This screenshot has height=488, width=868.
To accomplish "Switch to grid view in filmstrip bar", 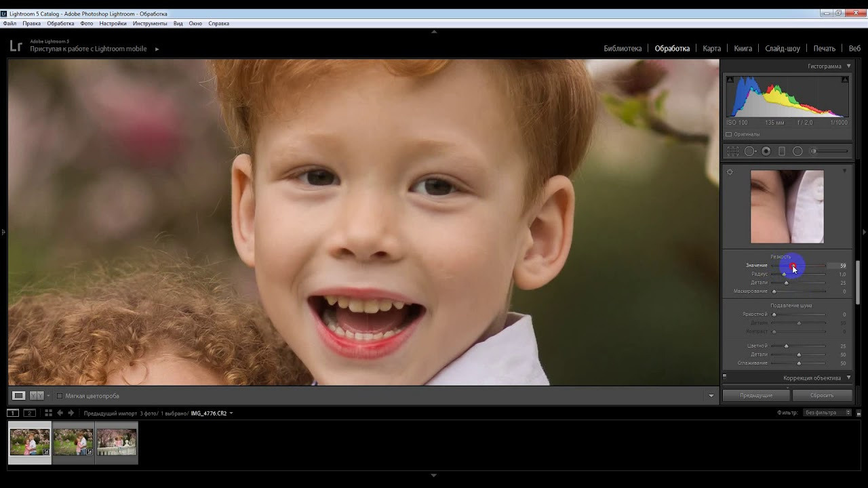I will click(48, 413).
